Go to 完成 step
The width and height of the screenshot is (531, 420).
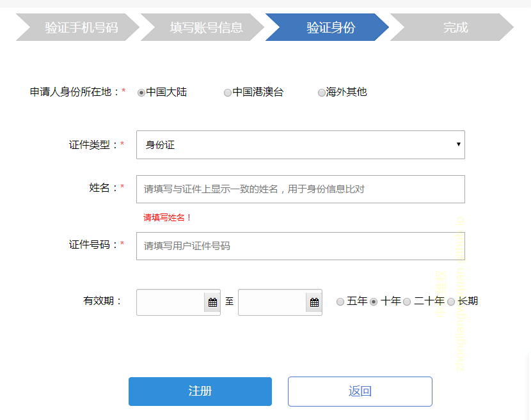pyautogui.click(x=452, y=27)
